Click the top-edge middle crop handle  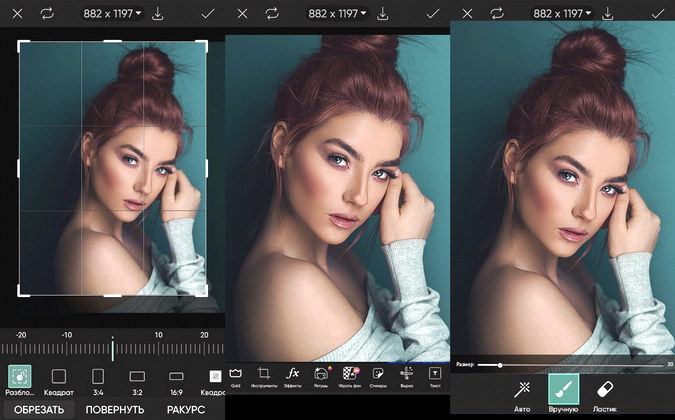point(112,41)
